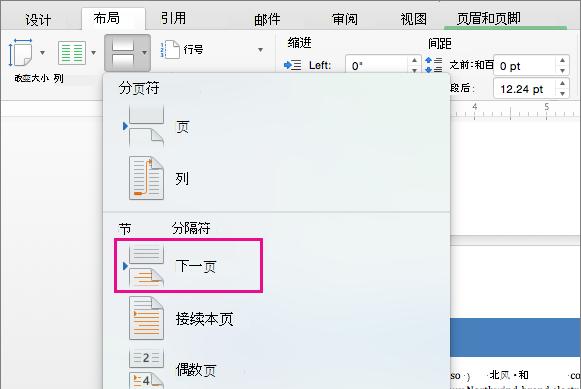Click the horizontal ruler at mark 4
Screen dimensions: 581x389
(x=475, y=107)
